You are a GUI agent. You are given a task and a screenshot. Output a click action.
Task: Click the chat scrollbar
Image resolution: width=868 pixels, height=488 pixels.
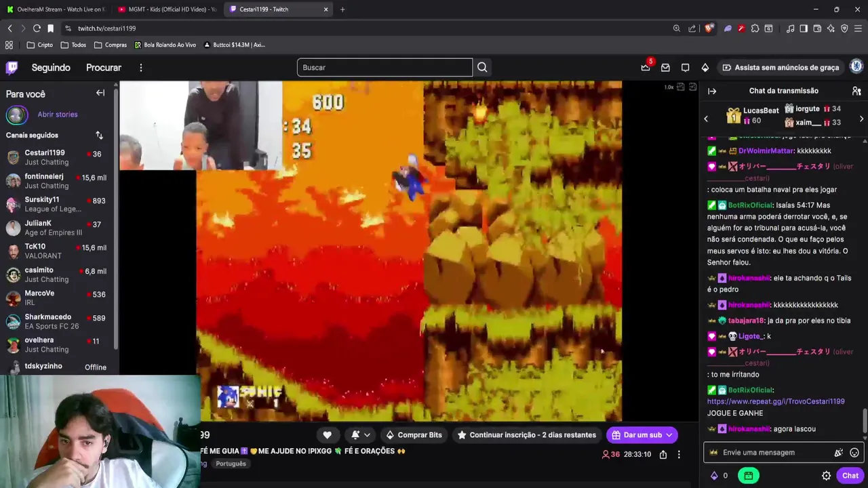(864, 420)
